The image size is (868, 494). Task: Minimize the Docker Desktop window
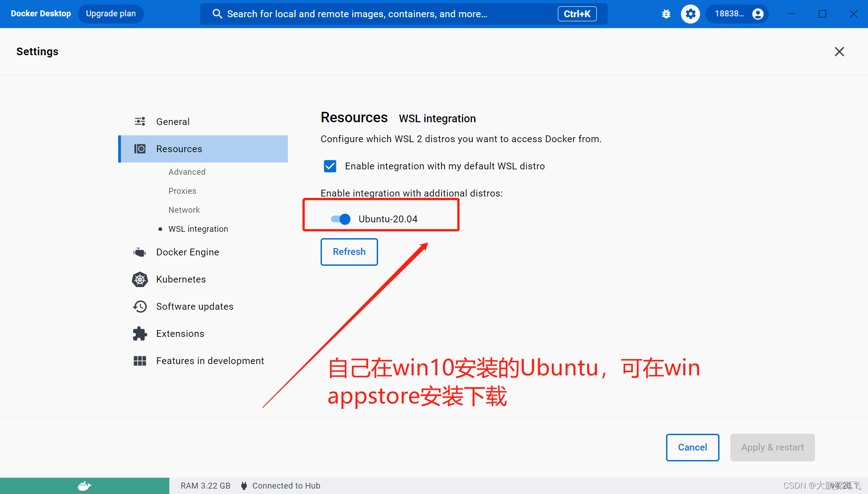[x=791, y=14]
